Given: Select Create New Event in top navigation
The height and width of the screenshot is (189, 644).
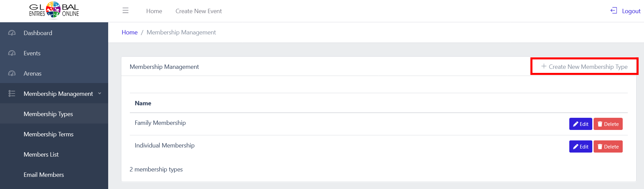Looking at the screenshot, I should pos(198,11).
